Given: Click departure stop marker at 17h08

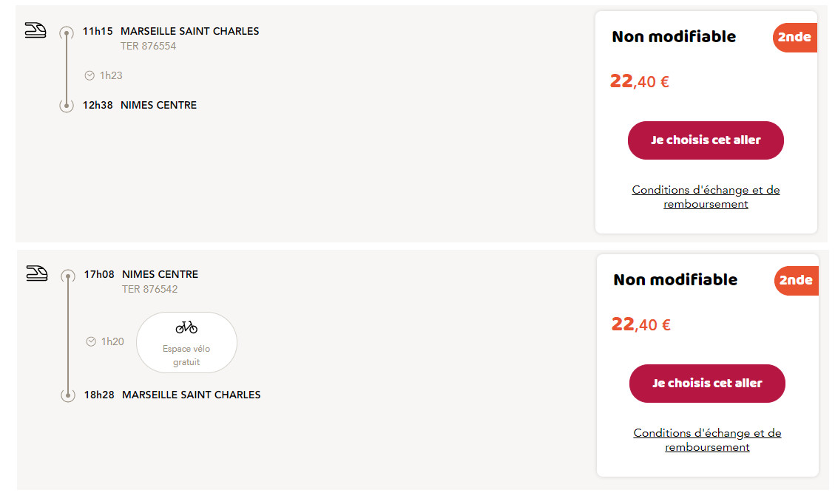Looking at the screenshot, I should pos(68,276).
